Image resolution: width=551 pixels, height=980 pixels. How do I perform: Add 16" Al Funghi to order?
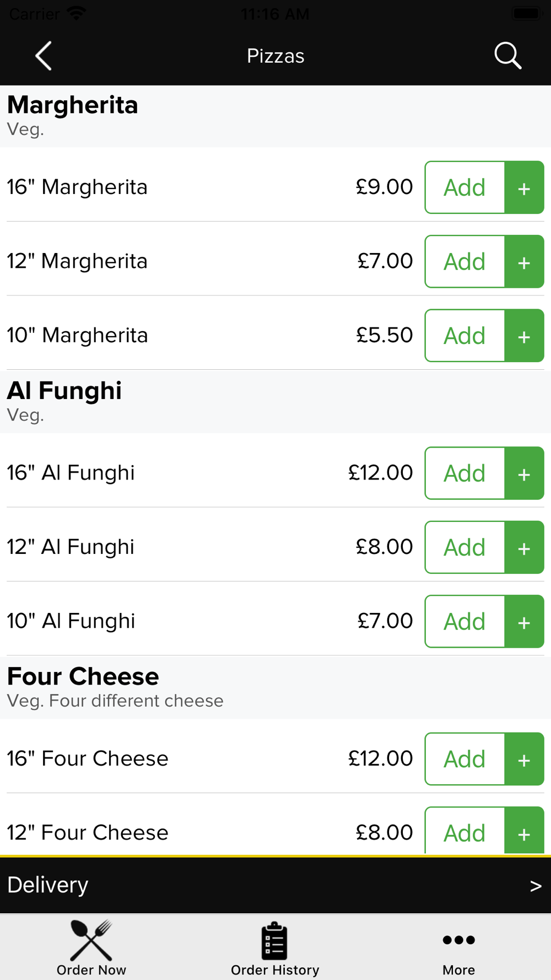pyautogui.click(x=464, y=473)
